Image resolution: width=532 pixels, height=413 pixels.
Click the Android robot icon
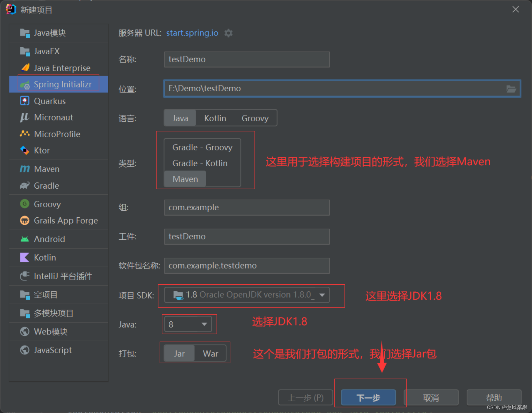25,239
